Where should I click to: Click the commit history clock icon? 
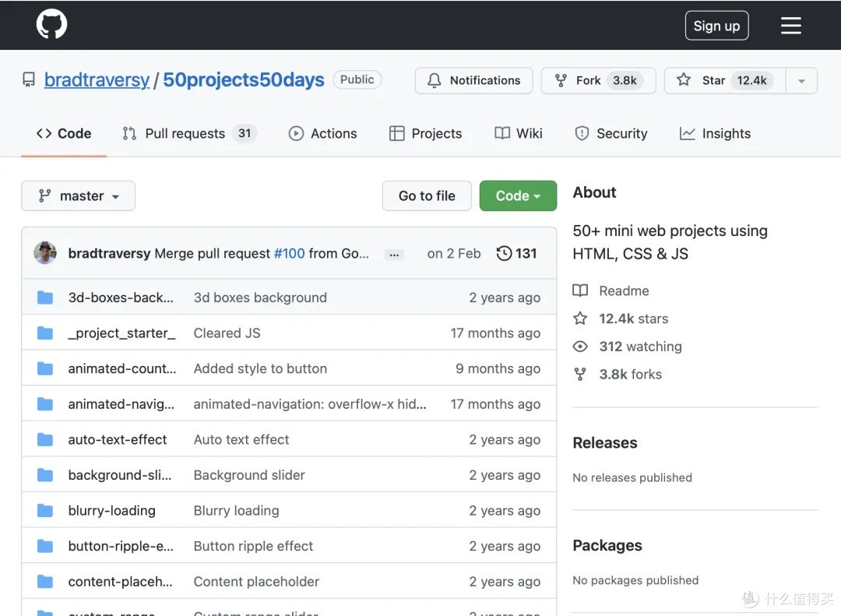504,253
